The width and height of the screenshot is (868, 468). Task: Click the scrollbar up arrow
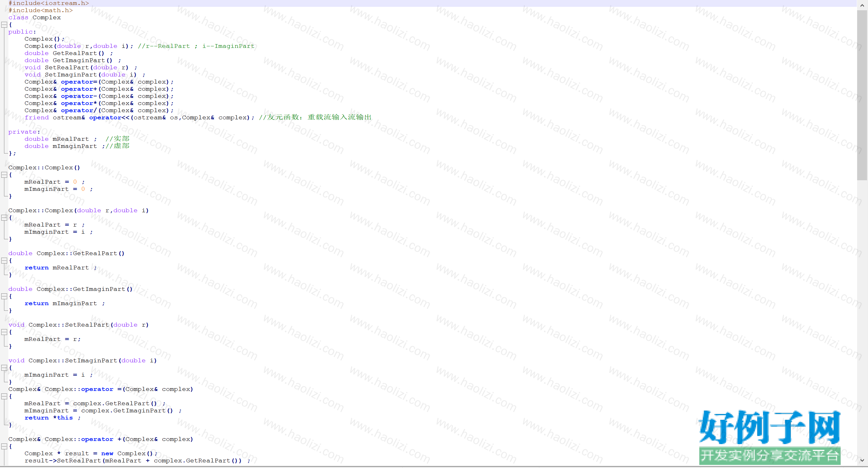click(862, 5)
